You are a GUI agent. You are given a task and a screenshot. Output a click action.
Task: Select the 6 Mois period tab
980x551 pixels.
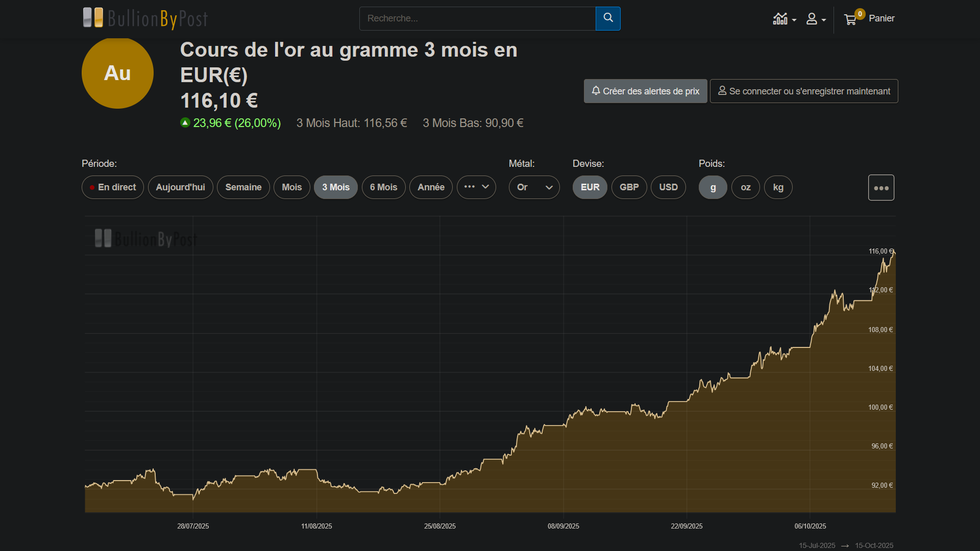[x=383, y=187]
